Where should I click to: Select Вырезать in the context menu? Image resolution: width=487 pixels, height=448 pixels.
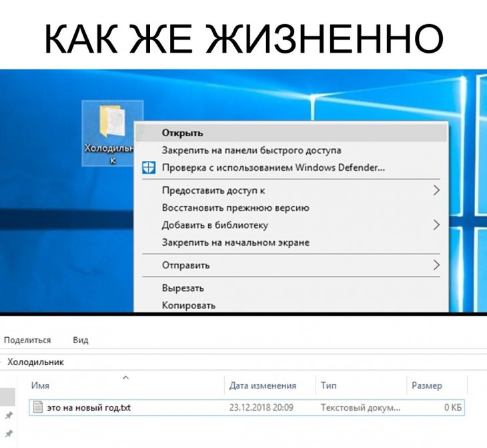pyautogui.click(x=292, y=288)
